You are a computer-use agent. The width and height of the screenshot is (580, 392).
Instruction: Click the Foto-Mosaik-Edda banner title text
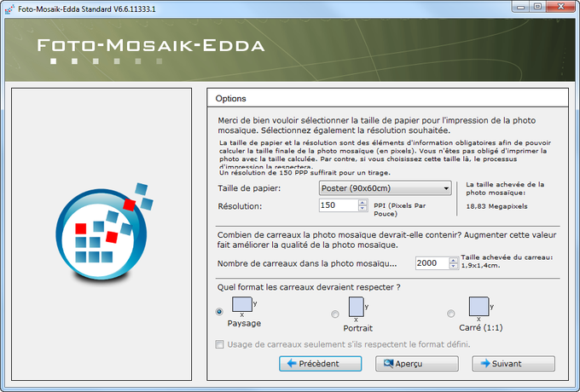point(151,45)
